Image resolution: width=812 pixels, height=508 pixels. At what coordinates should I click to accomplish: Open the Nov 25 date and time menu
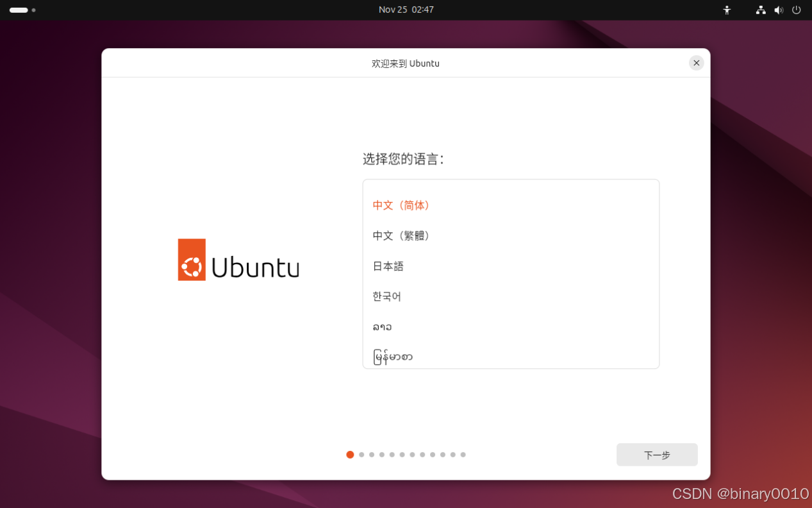[406, 10]
